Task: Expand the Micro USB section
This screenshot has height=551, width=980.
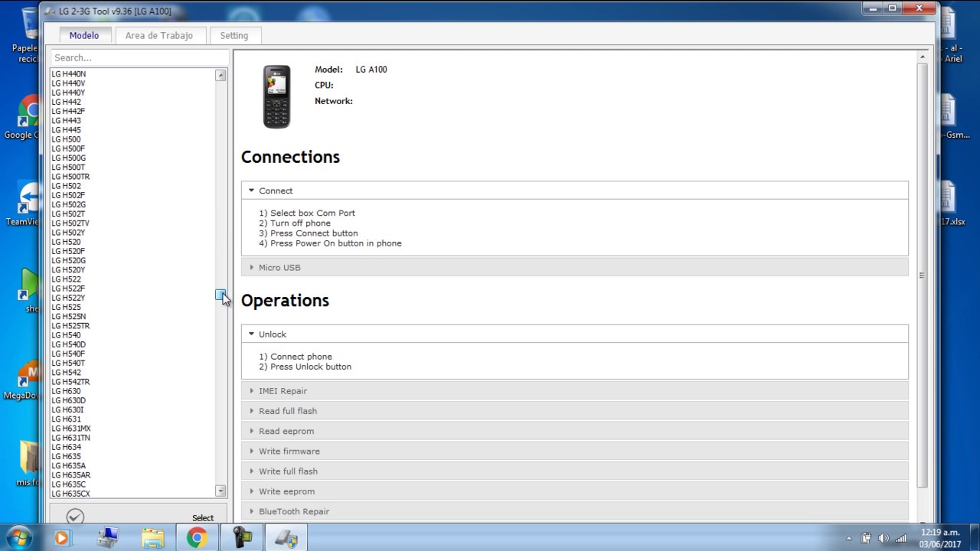Action: point(574,267)
